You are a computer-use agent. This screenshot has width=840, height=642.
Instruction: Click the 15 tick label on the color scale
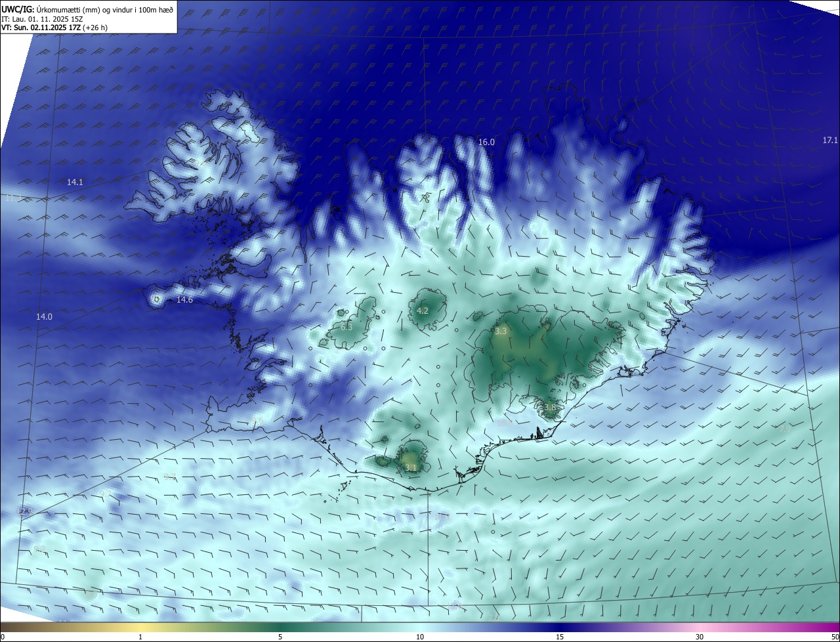(560, 637)
